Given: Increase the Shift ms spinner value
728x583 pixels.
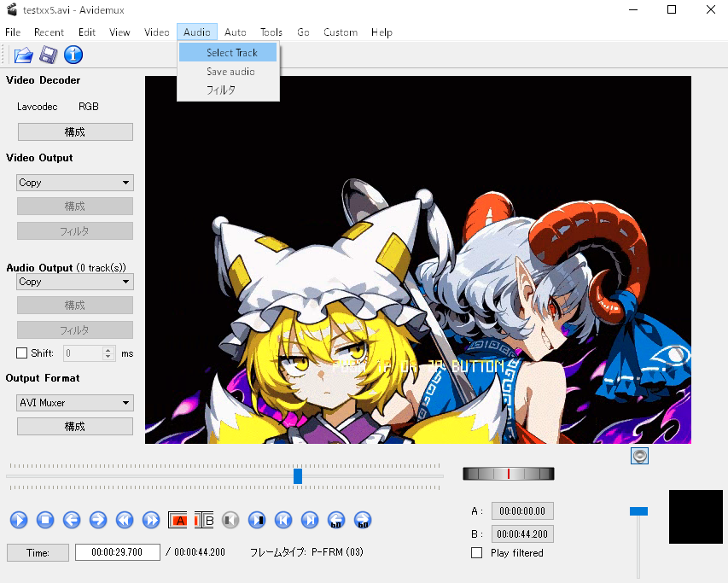Looking at the screenshot, I should [108, 350].
